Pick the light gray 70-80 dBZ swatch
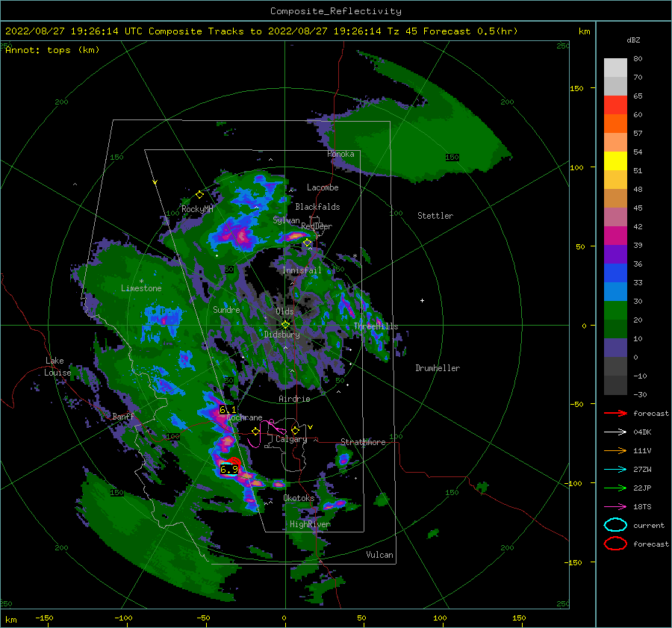Screen dimensions: 672x628 [615, 68]
